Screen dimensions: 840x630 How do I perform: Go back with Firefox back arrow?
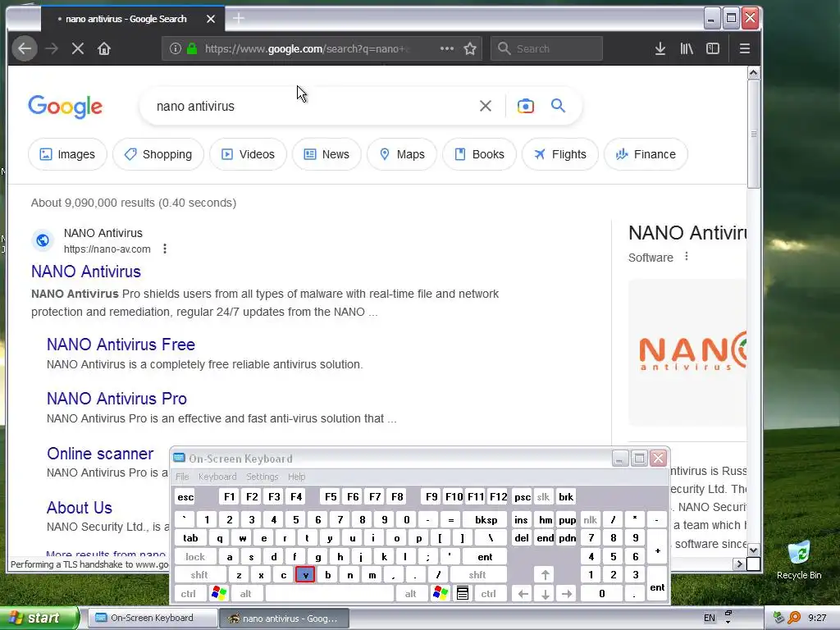25,48
